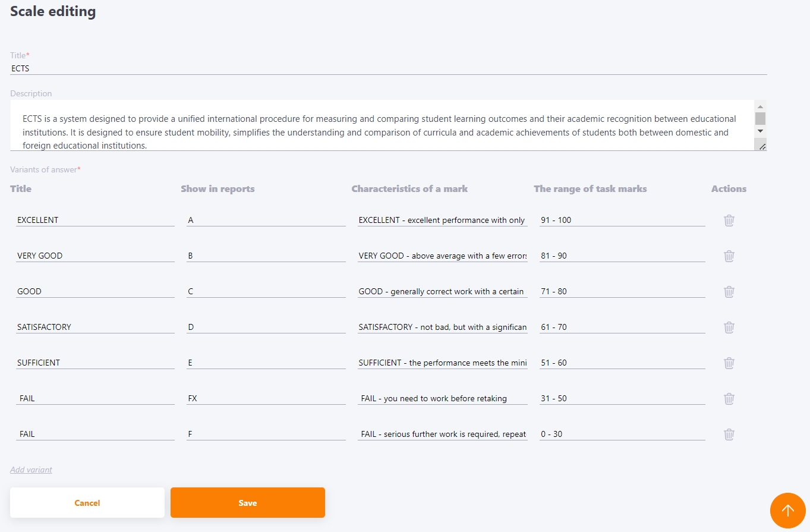810x532 pixels.
Task: Cancel scale editing
Action: pos(87,503)
